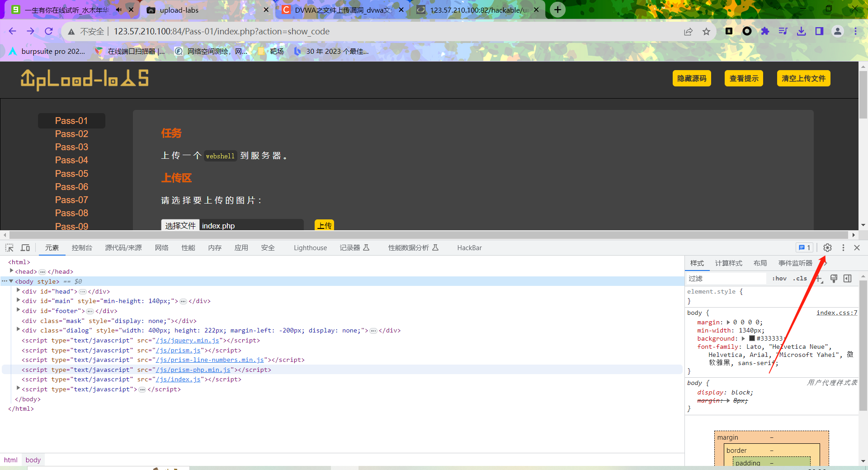Open the Lighthouse tab
The image size is (868, 470).
pos(310,247)
